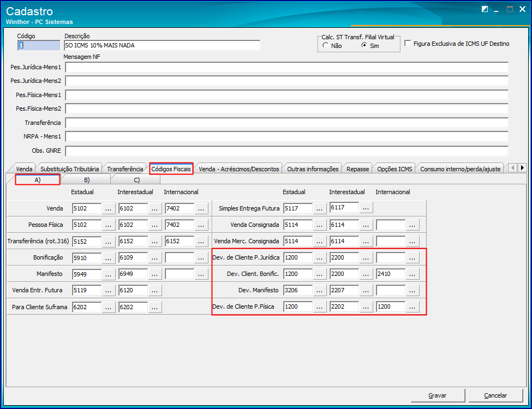Screen dimensions: 532x409
Task: Click Pes.Jurídica-Mens2 message field
Action: pos(286,81)
